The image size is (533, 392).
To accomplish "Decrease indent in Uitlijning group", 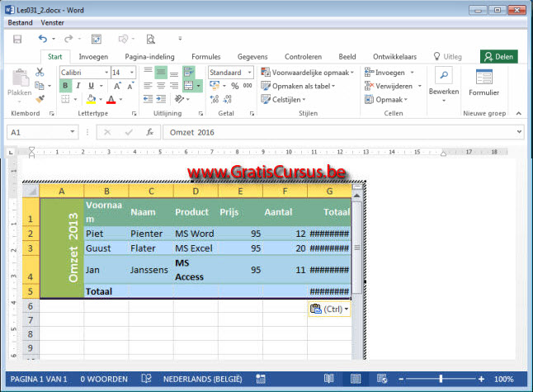I will point(148,99).
